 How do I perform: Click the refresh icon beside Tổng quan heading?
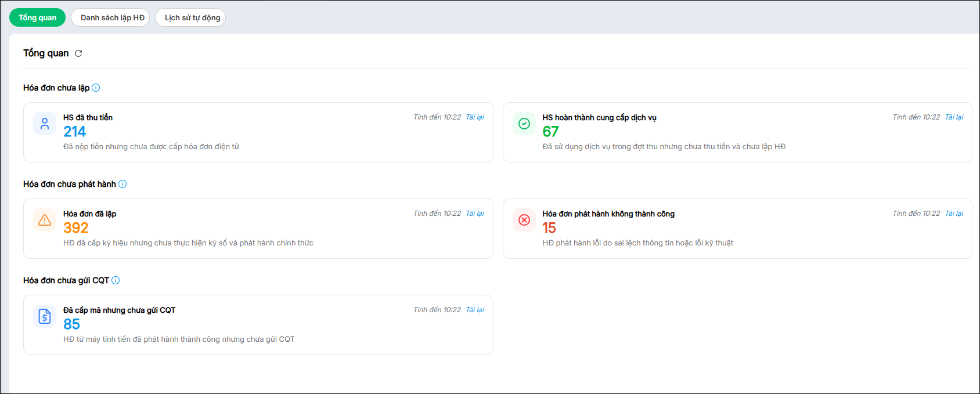(78, 53)
